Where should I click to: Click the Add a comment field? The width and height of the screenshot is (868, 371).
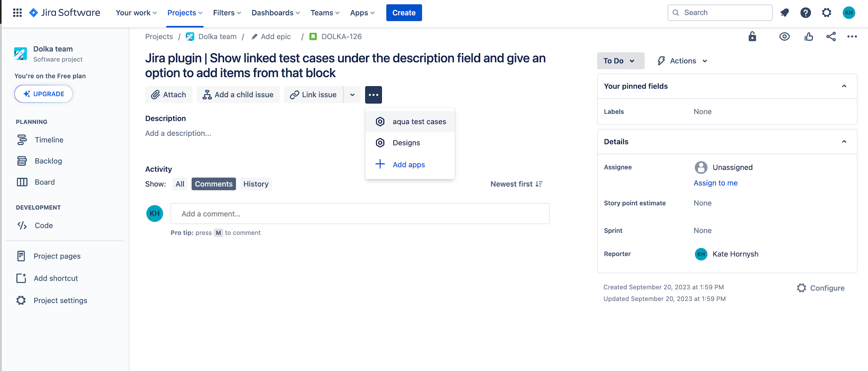coord(360,214)
